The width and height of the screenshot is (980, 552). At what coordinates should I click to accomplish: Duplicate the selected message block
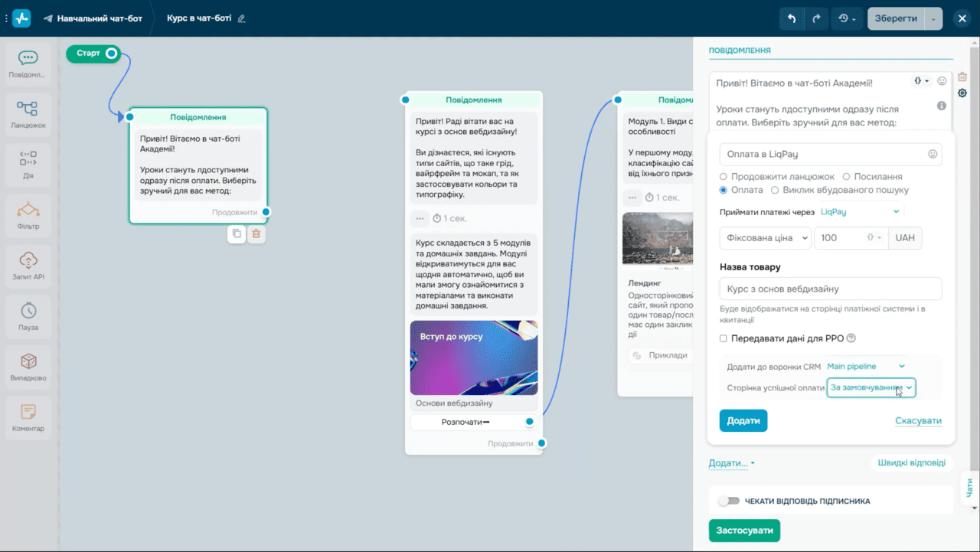click(x=237, y=234)
